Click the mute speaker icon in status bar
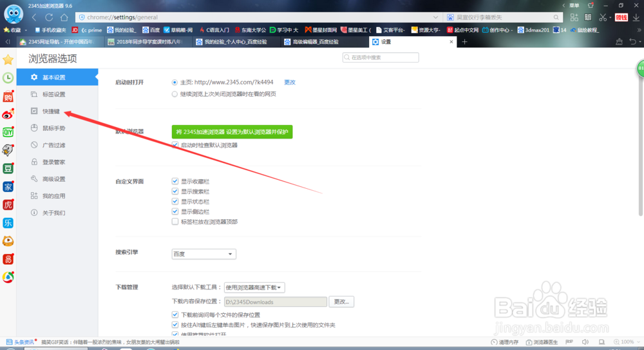This screenshot has width=644, height=350. coord(585,342)
